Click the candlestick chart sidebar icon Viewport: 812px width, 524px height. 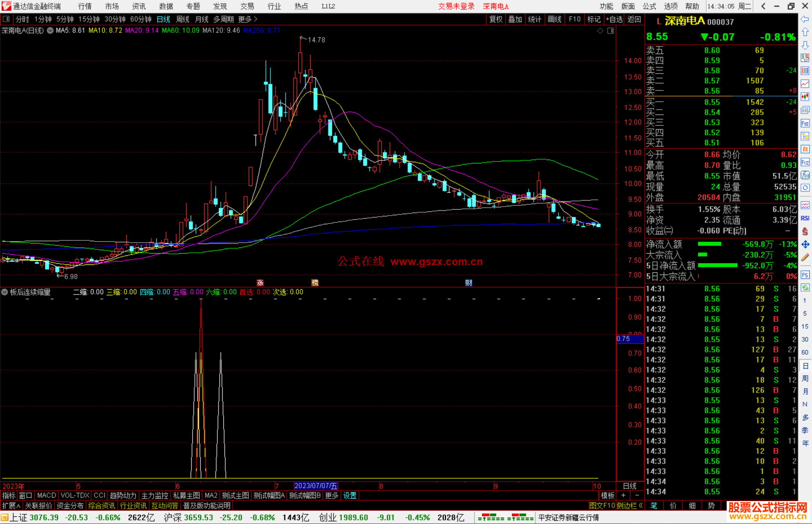805,97
